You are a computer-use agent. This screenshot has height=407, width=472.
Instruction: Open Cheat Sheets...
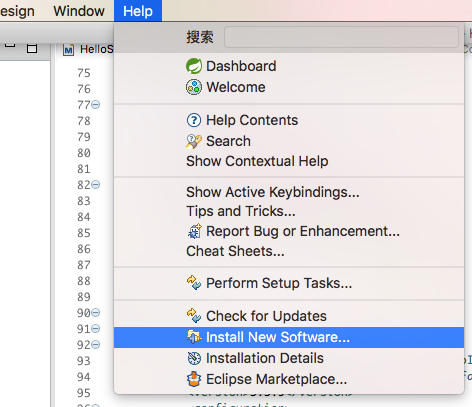(289, 251)
